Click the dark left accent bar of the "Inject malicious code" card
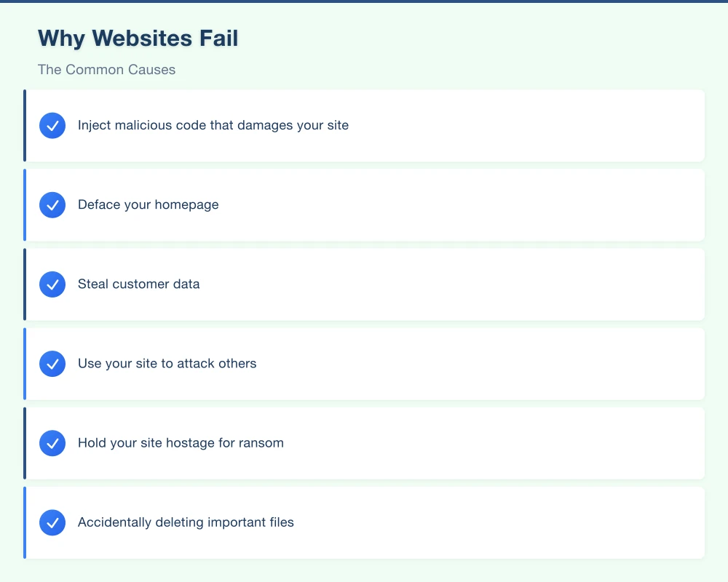 click(25, 126)
